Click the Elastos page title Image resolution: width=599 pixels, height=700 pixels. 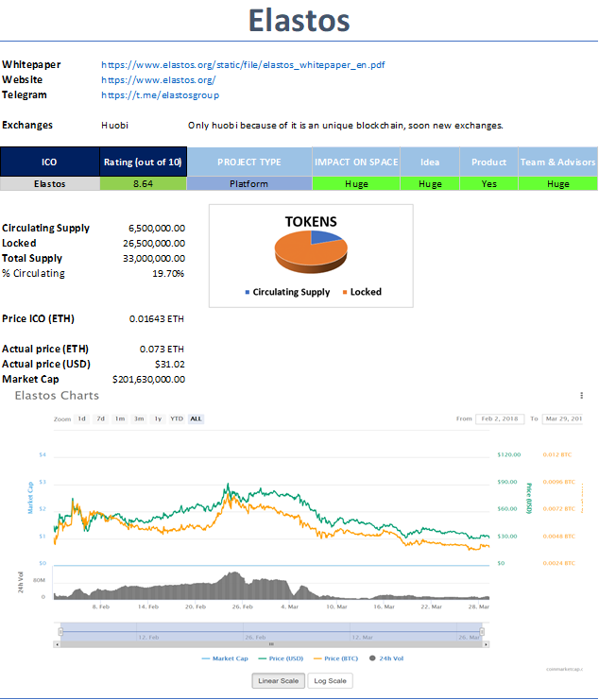[x=299, y=21]
